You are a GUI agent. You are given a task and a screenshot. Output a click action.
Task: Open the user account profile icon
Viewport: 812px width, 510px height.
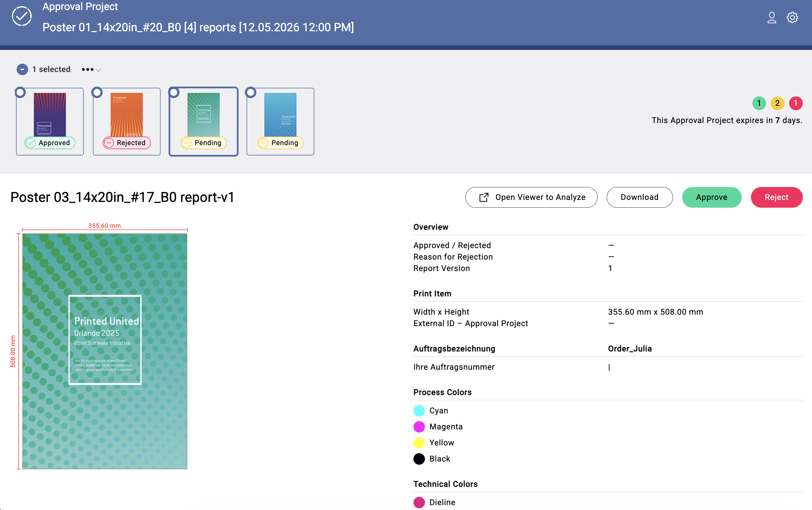pyautogui.click(x=772, y=17)
